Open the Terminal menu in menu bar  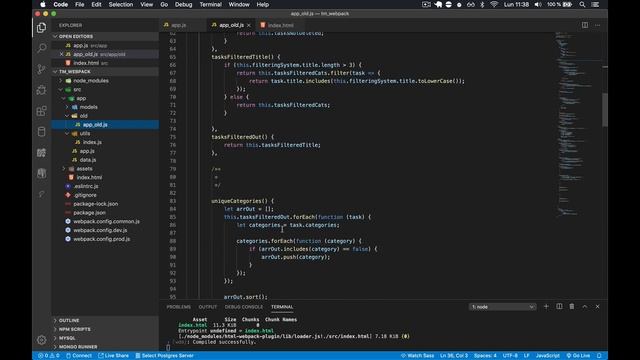pyautogui.click(x=210, y=4)
